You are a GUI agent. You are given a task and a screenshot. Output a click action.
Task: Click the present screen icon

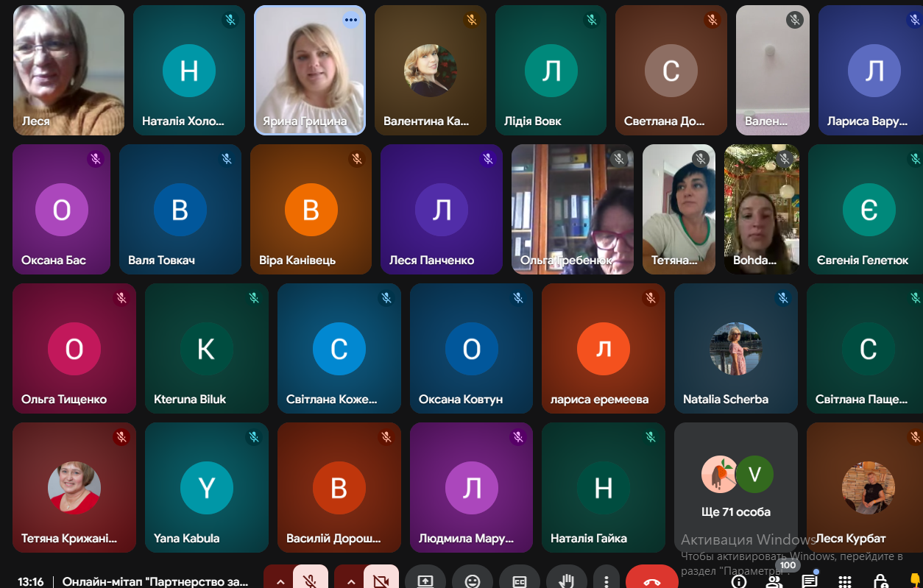425,581
